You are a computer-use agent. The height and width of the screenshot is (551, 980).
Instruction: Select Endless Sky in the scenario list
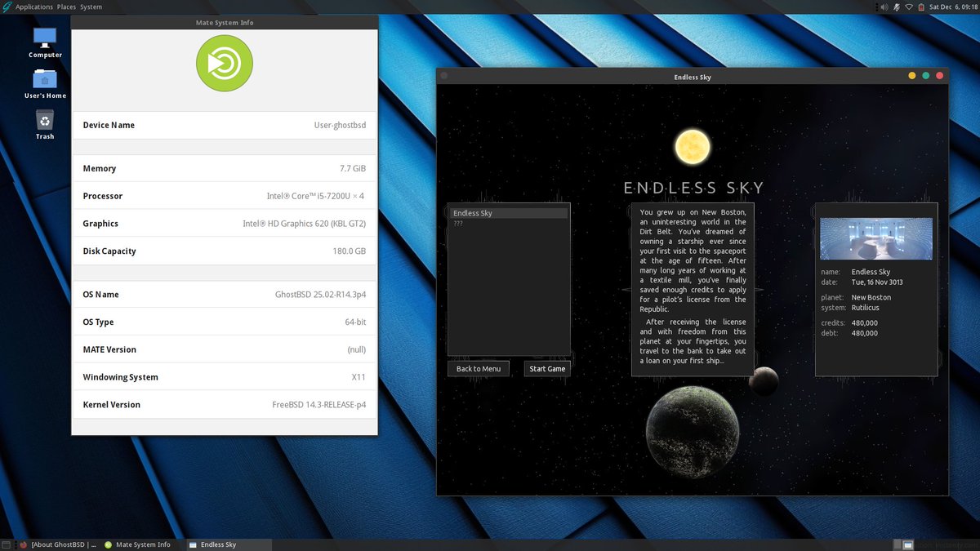click(x=508, y=213)
